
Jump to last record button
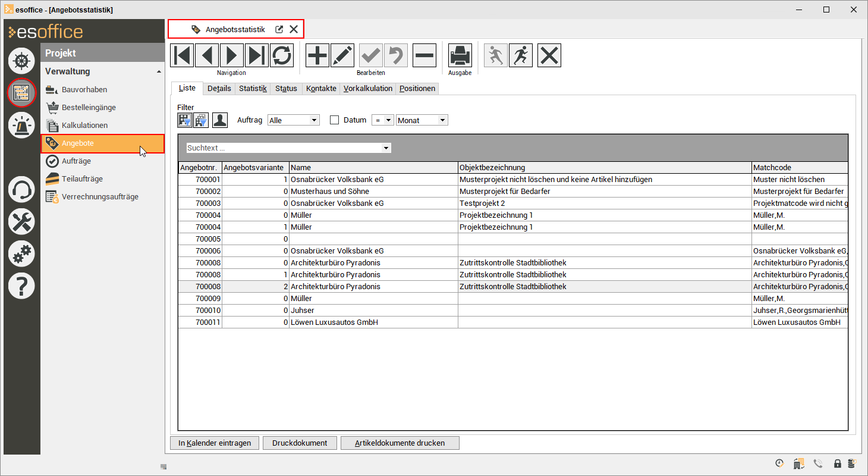(257, 55)
